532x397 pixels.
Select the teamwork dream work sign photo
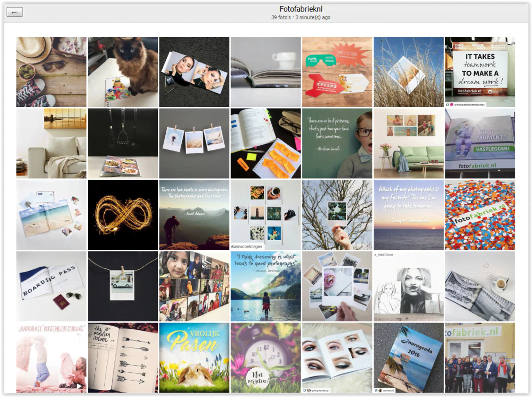pos(480,72)
